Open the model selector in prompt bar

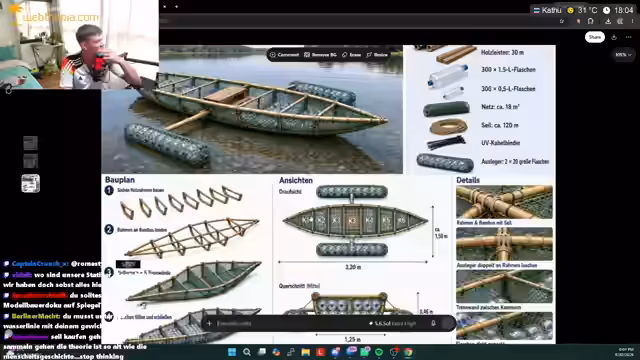[392, 324]
